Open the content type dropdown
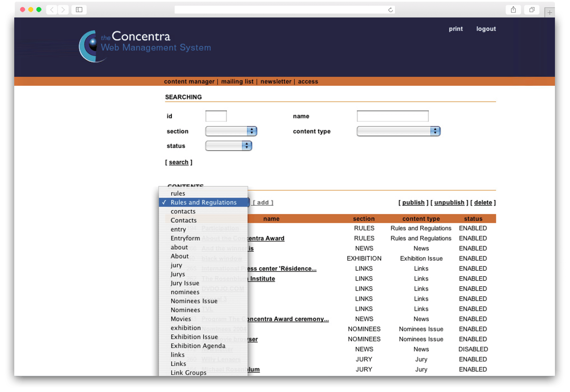570x392 pixels. 398,131
